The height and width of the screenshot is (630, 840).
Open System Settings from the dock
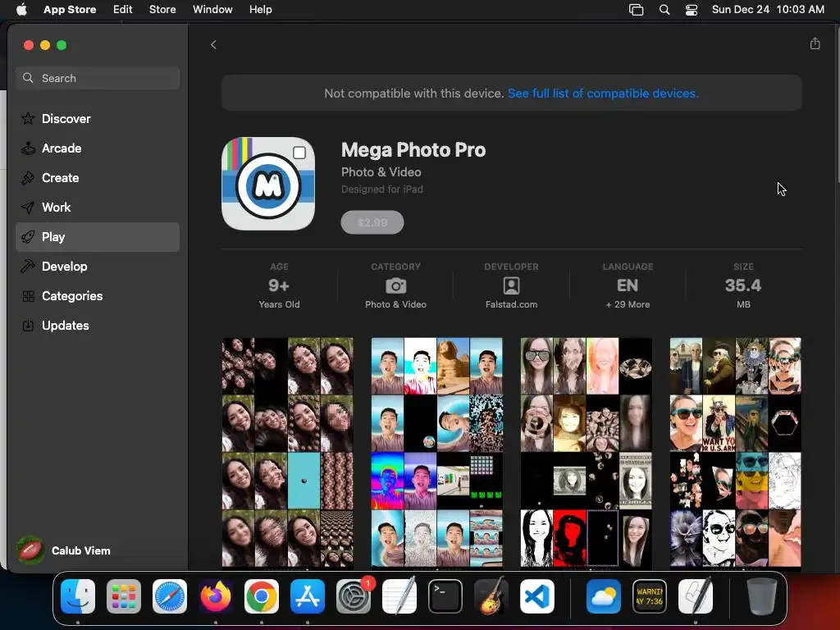coord(354,596)
